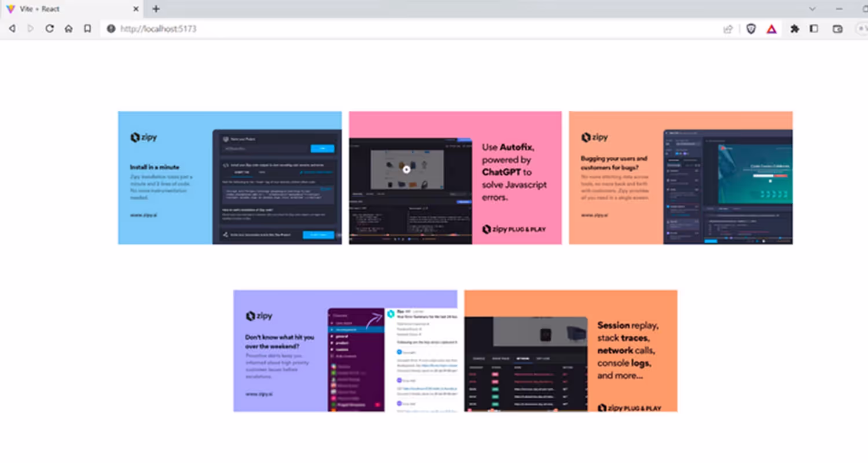Reload the localhost page
The image size is (868, 463).
(50, 28)
